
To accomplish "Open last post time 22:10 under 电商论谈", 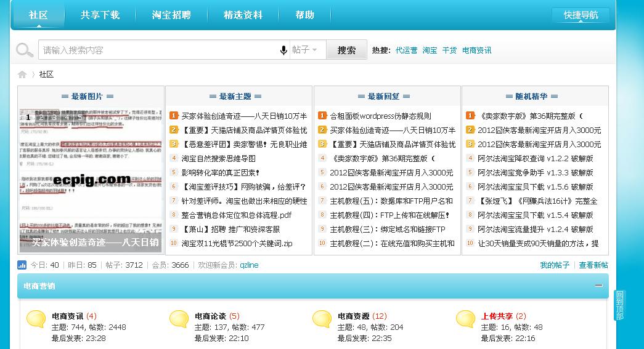I will tap(238, 339).
